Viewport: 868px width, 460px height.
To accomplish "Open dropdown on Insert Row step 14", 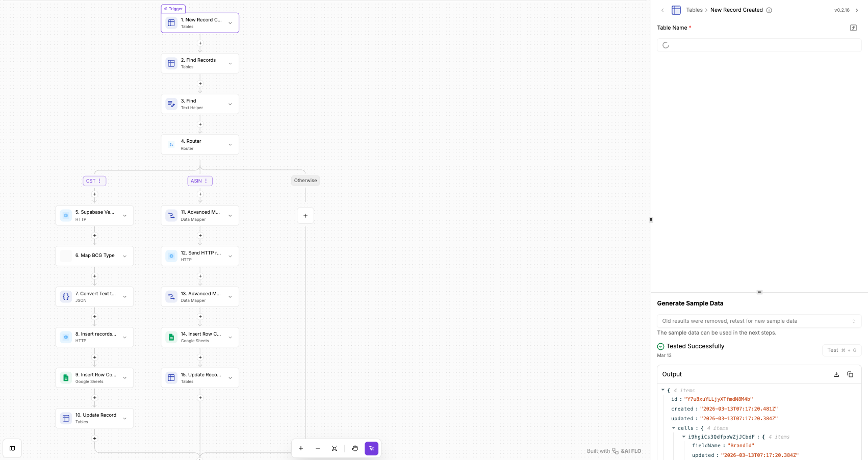I will pyautogui.click(x=230, y=337).
